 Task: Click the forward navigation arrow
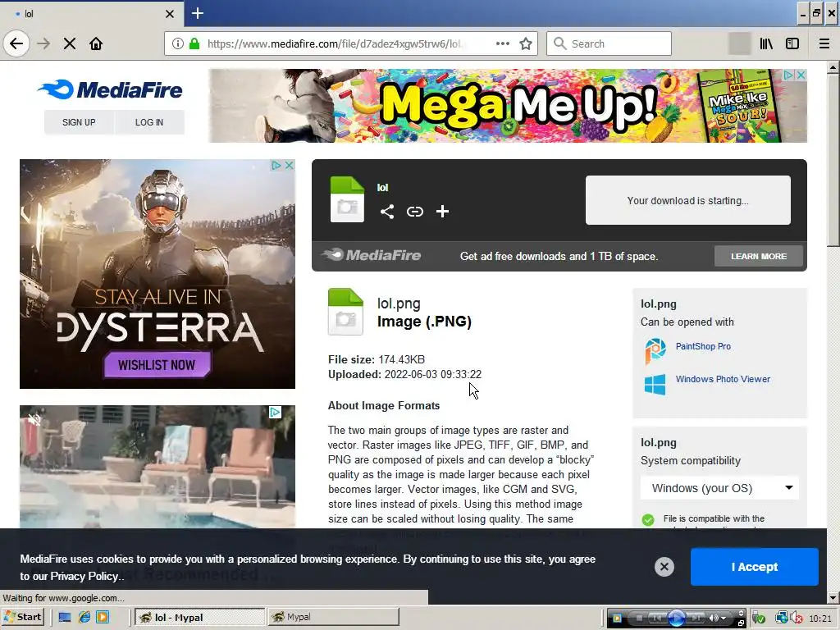tap(44, 43)
